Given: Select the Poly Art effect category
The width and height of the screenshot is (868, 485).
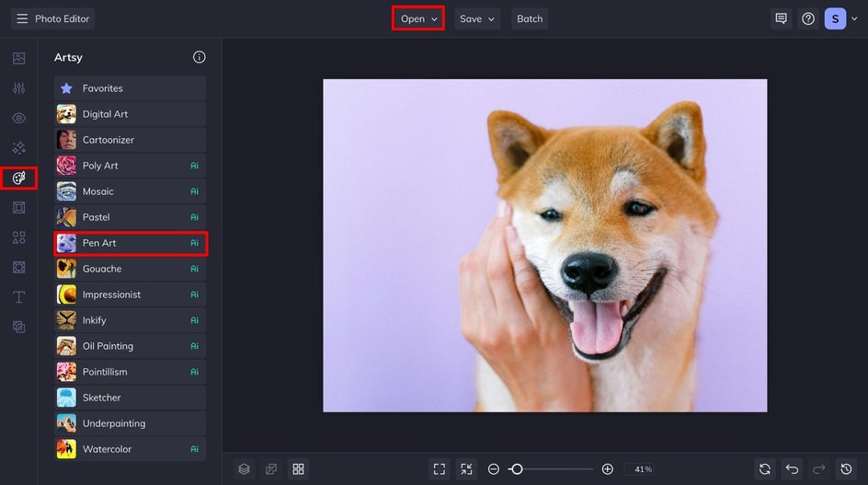Looking at the screenshot, I should click(130, 166).
